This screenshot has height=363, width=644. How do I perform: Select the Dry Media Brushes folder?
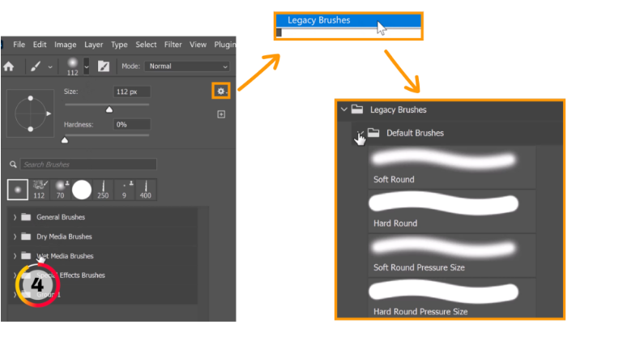[x=103, y=237]
